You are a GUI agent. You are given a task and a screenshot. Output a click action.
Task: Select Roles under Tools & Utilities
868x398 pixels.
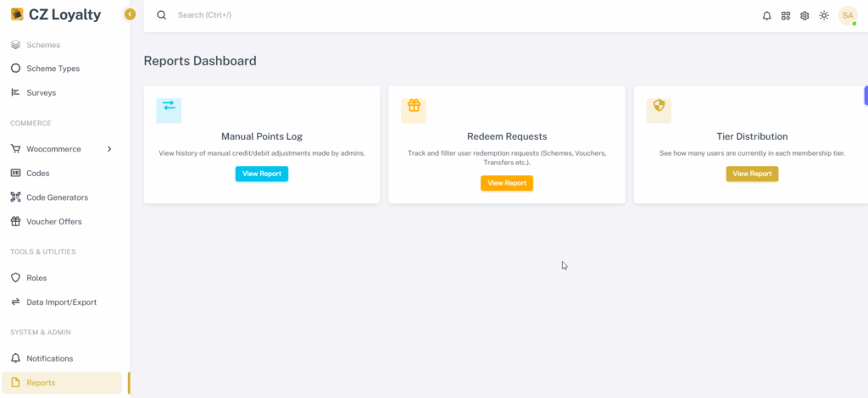pyautogui.click(x=61, y=278)
